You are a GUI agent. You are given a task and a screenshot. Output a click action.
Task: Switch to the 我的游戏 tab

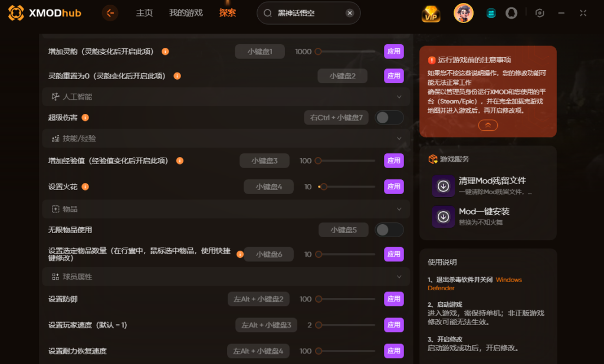[x=186, y=13]
